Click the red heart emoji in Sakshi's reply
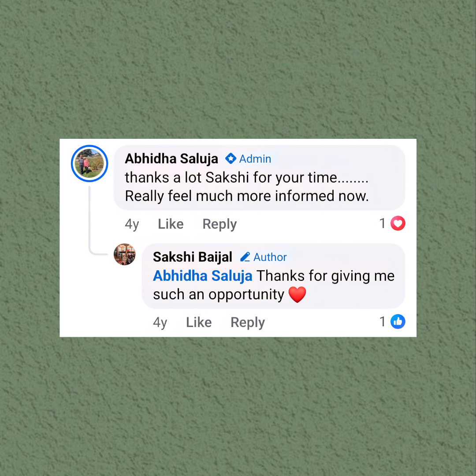This screenshot has height=476, width=476. [297, 294]
